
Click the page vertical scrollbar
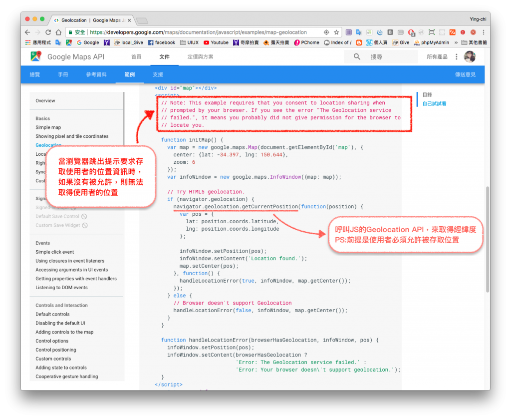tap(488, 239)
